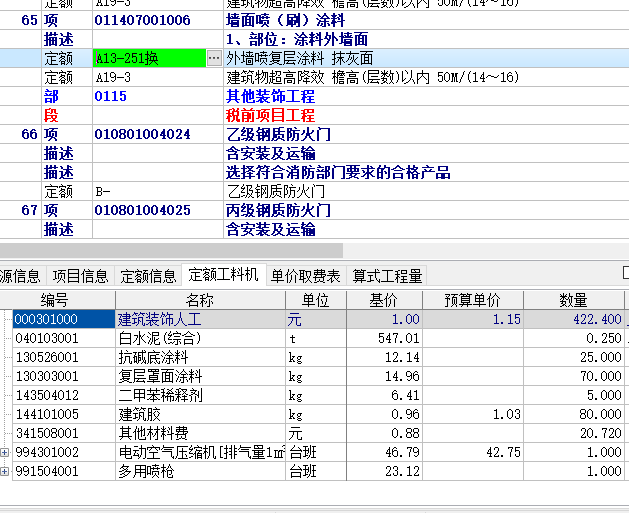629x513 pixels.
Task: Open the 单价取费表 tab
Action: click(306, 276)
